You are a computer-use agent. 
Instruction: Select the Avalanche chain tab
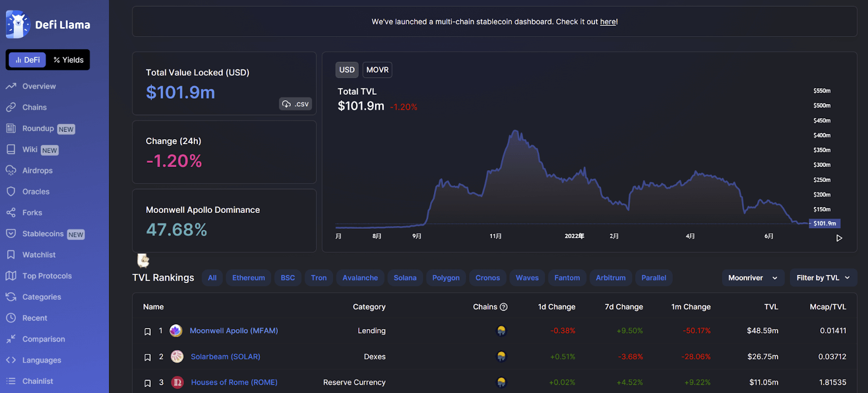tap(360, 278)
